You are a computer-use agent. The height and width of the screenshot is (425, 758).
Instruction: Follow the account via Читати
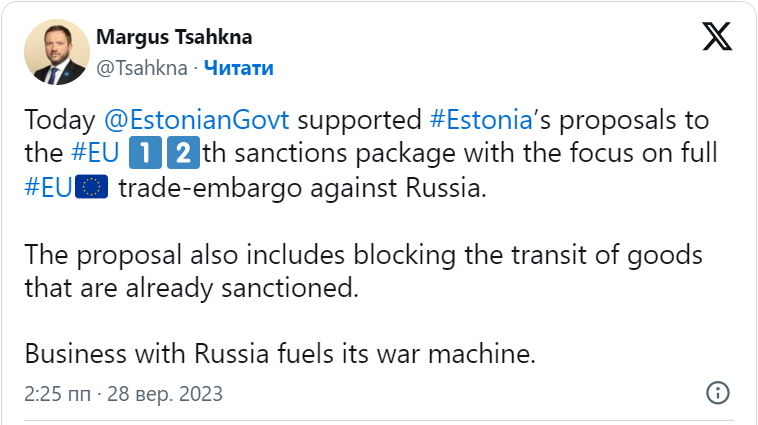(x=238, y=68)
